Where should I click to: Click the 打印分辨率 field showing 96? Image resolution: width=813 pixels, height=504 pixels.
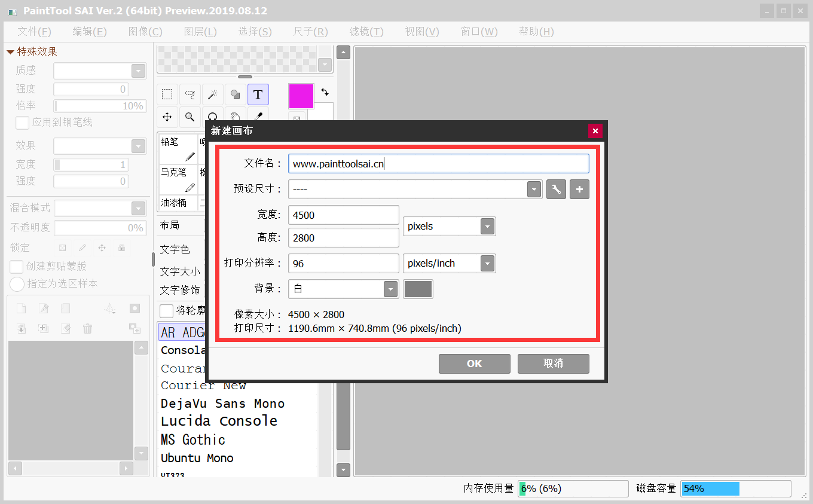tap(344, 264)
